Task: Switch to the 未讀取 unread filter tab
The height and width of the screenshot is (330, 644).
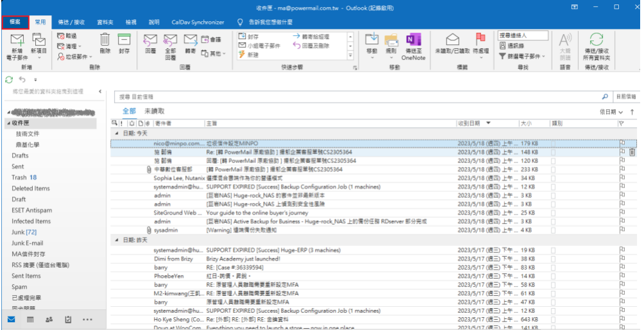Action: pos(155,111)
